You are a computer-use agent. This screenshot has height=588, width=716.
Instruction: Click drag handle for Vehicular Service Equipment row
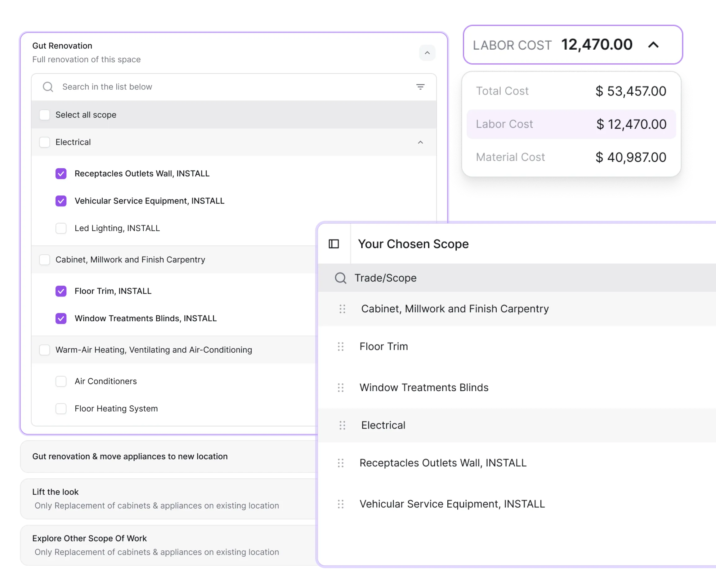tap(341, 504)
